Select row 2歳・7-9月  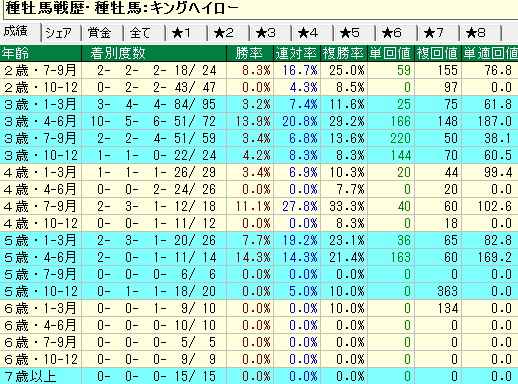[259, 70]
